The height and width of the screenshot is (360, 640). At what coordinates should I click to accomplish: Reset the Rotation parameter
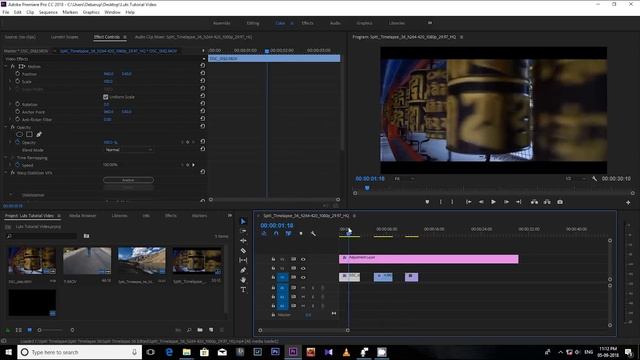pyautogui.click(x=202, y=104)
